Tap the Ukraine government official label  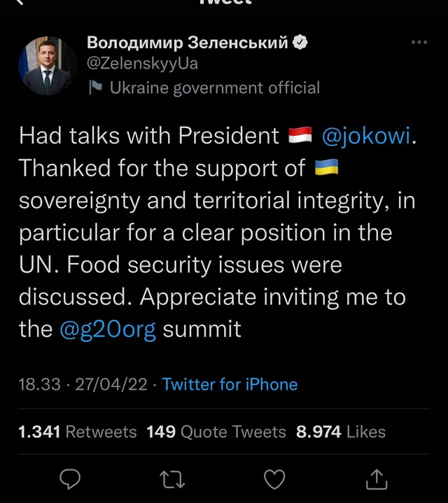tap(214, 88)
